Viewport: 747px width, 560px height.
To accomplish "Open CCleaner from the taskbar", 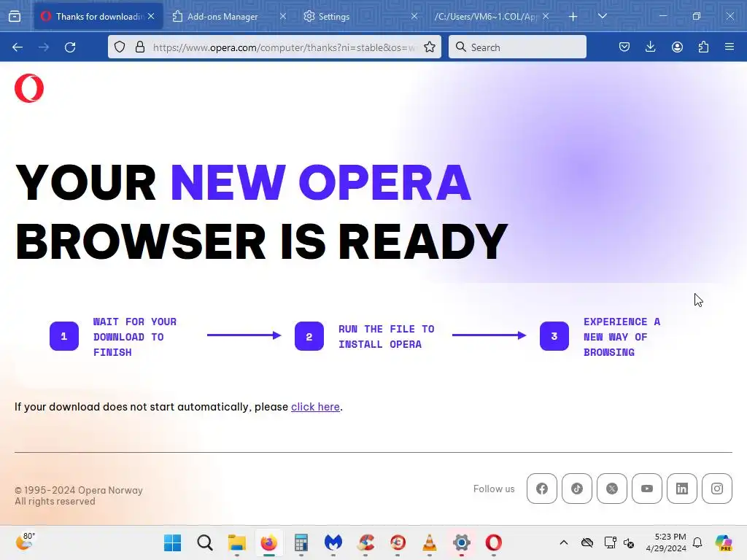I will [365, 542].
